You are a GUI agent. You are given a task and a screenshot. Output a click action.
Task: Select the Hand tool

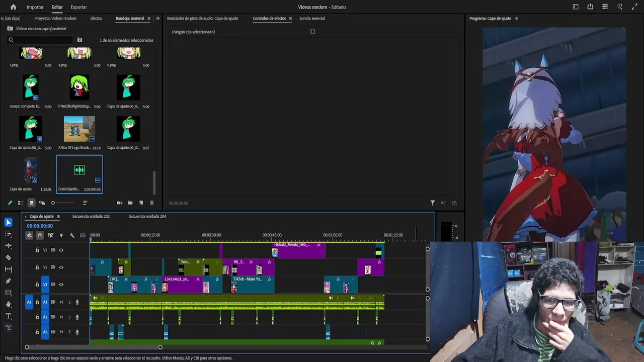tap(8, 304)
